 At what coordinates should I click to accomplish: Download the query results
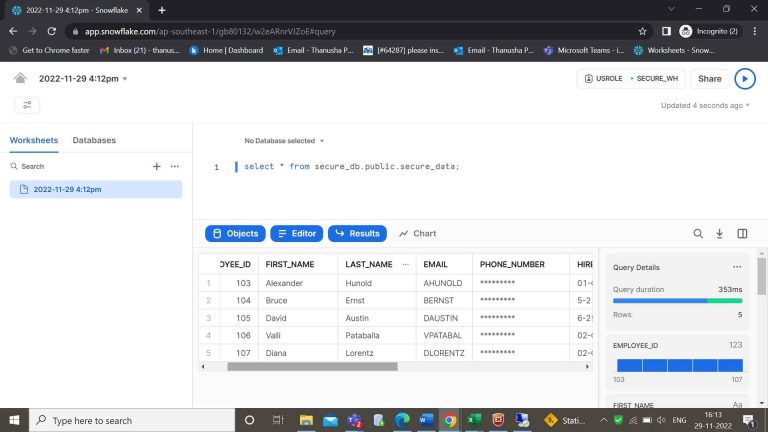[719, 234]
